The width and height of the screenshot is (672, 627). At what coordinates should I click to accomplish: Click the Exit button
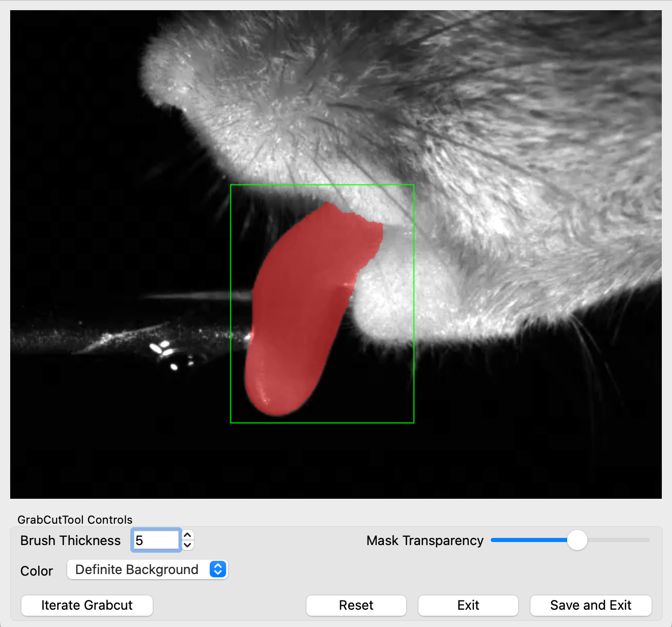pos(468,605)
